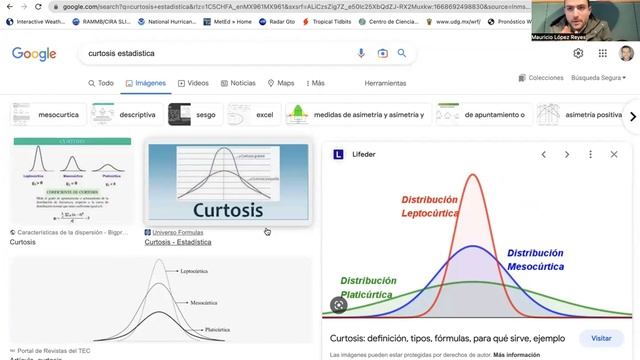Screen dimensions: 640x360
Task: Click the large Lifeder distribution chart image
Action: [x=477, y=244]
